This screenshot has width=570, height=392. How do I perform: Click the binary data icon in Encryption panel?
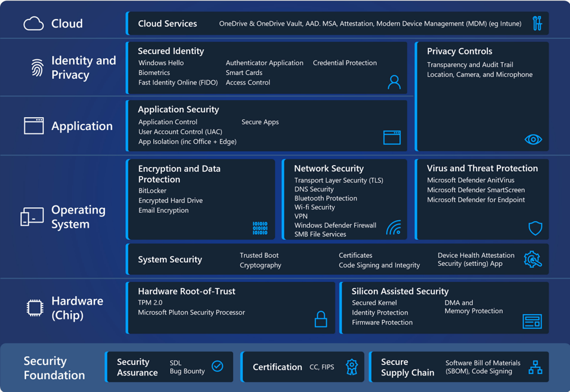pos(260,228)
